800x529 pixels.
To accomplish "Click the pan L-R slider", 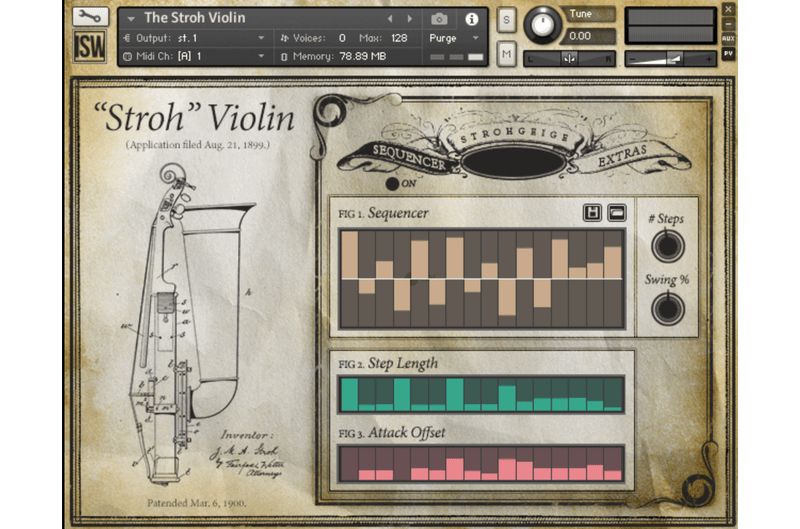I will (569, 59).
